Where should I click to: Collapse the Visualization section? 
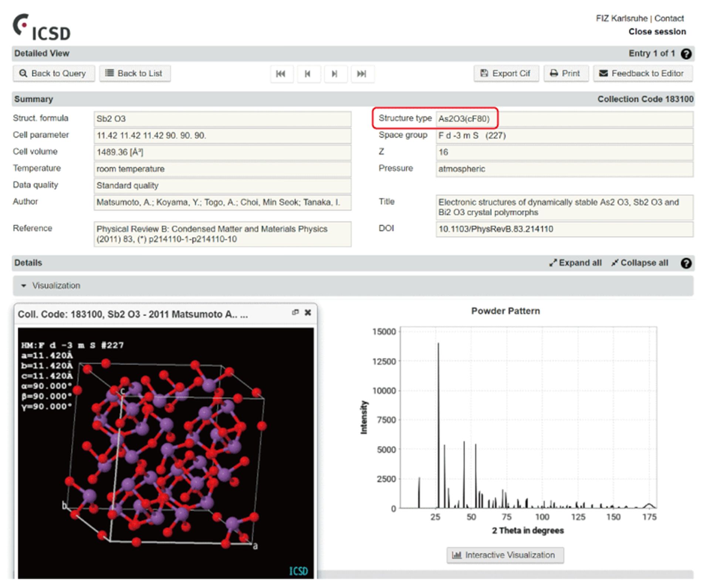[353, 285]
